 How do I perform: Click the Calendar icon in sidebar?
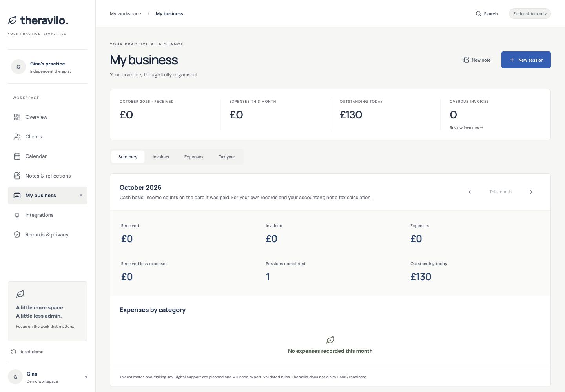(x=17, y=156)
